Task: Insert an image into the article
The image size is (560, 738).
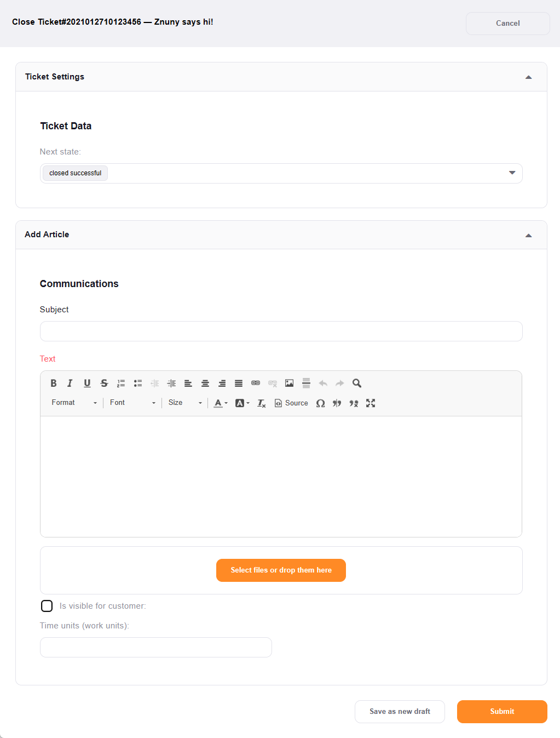Action: tap(290, 384)
